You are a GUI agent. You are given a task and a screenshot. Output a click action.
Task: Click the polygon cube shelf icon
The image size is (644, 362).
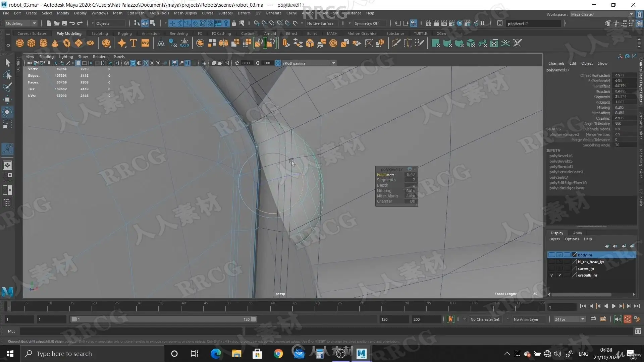[x=32, y=43]
